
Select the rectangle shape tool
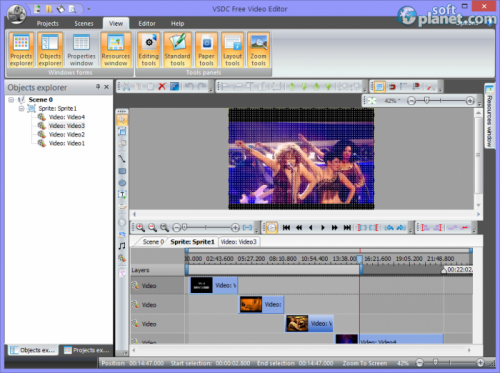pyautogui.click(x=122, y=171)
